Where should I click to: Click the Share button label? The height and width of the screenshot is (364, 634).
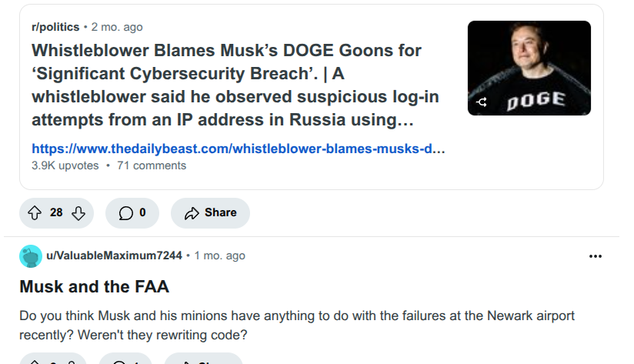[x=220, y=212]
